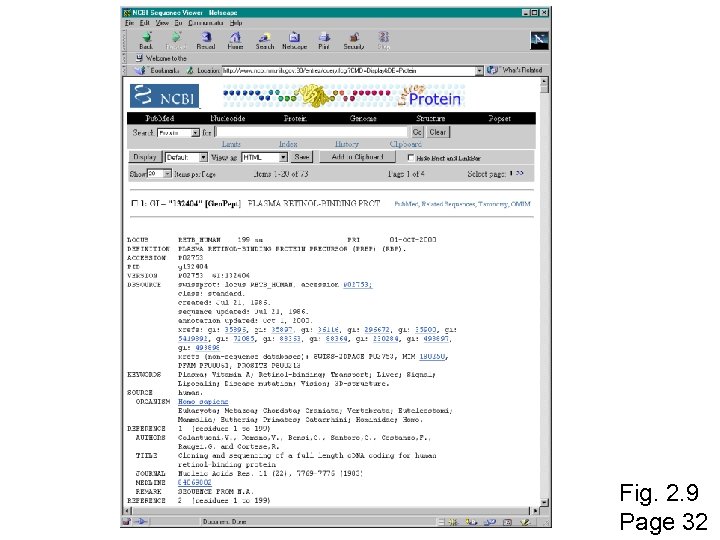Click the Netscape N logo
The image size is (720, 540).
pos(539,40)
